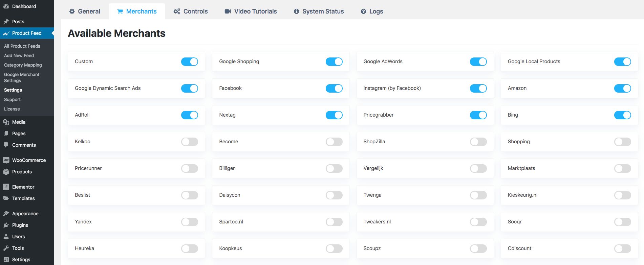This screenshot has width=644, height=265.
Task: Open the Elementor menu item
Action: [27, 187]
